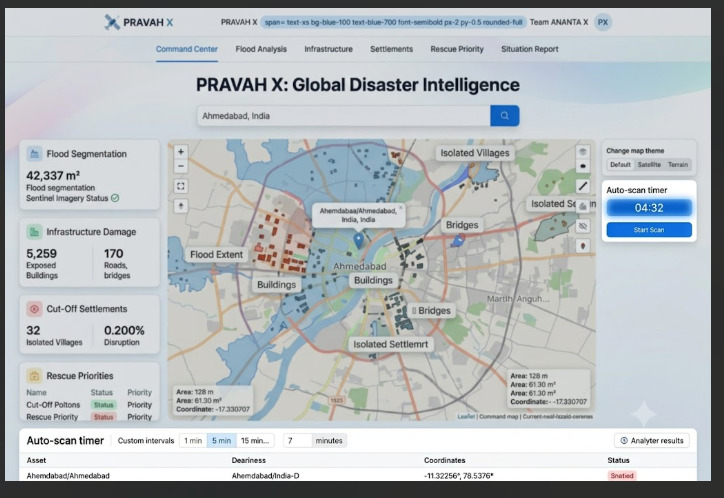Click the north arrow map control
724x498 pixels.
pyautogui.click(x=181, y=206)
